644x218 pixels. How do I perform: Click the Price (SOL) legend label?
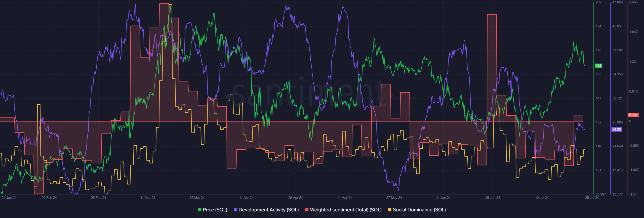[x=215, y=210]
